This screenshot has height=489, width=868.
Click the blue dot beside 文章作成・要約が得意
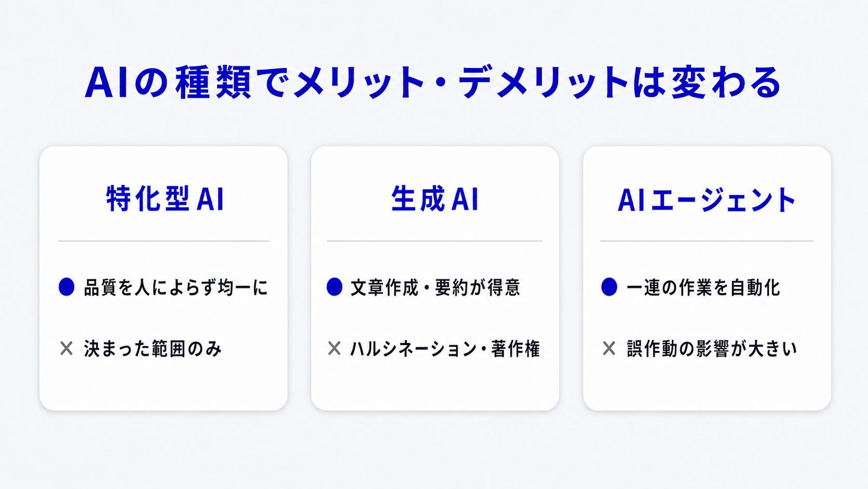pyautogui.click(x=334, y=287)
